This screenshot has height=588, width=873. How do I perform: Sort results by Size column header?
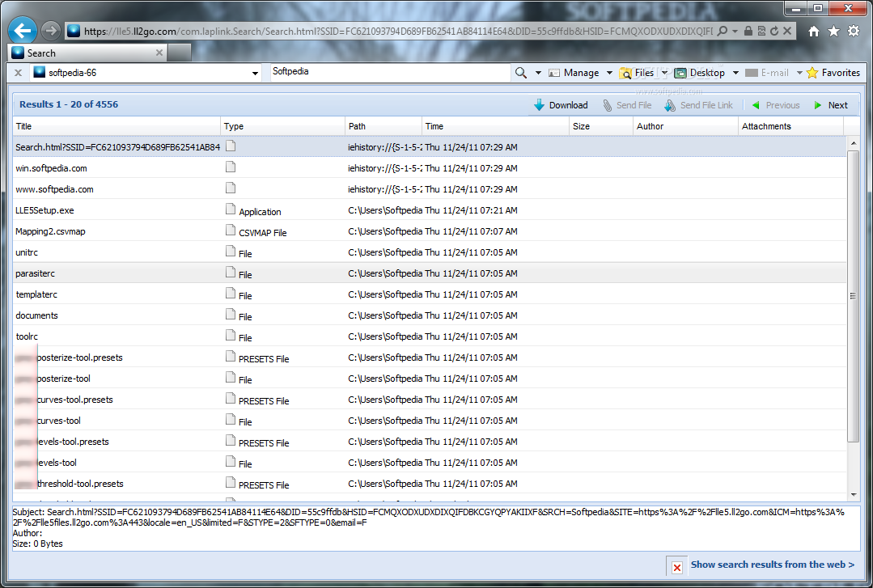601,126
